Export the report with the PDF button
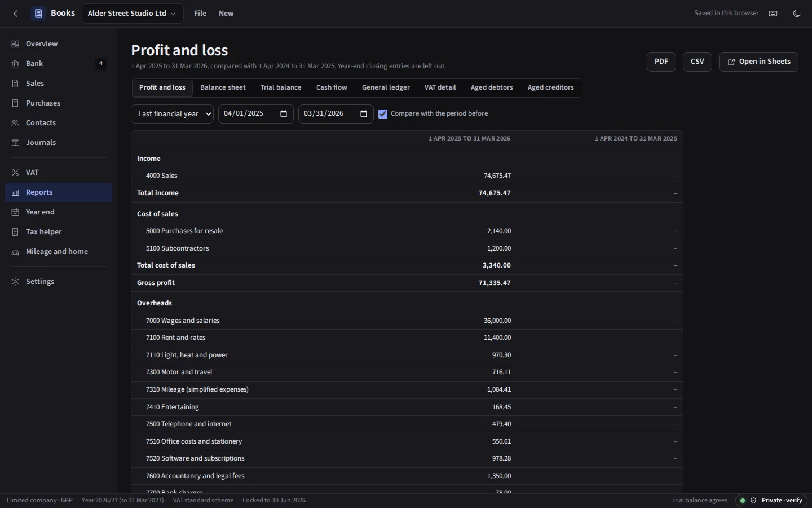This screenshot has height=508, width=812. coord(661,62)
